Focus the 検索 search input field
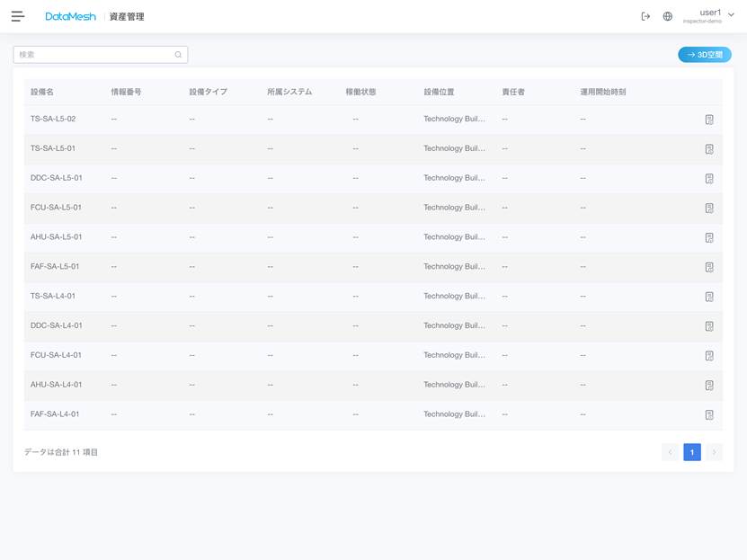This screenshot has height=560, width=747. [x=93, y=55]
